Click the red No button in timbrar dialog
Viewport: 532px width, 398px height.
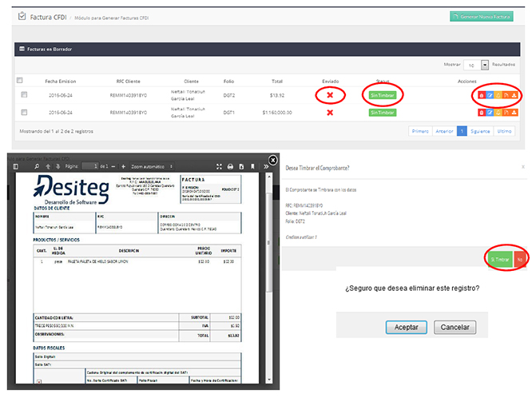click(519, 260)
